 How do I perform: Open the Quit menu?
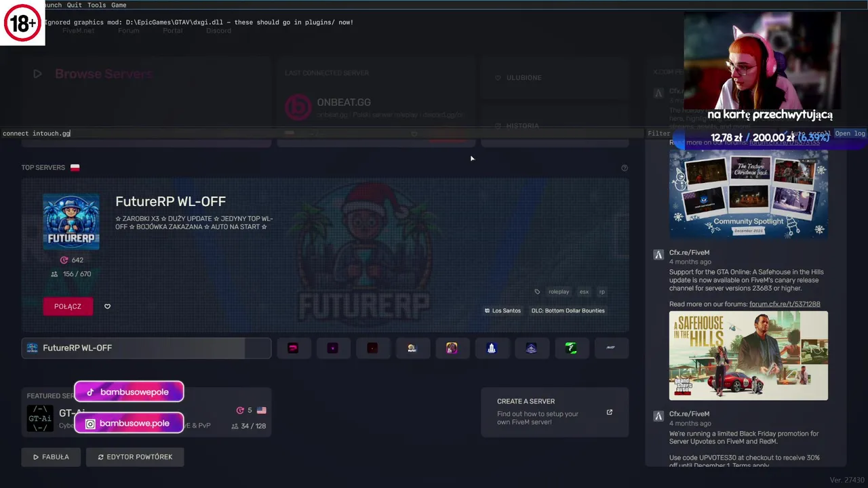point(74,5)
